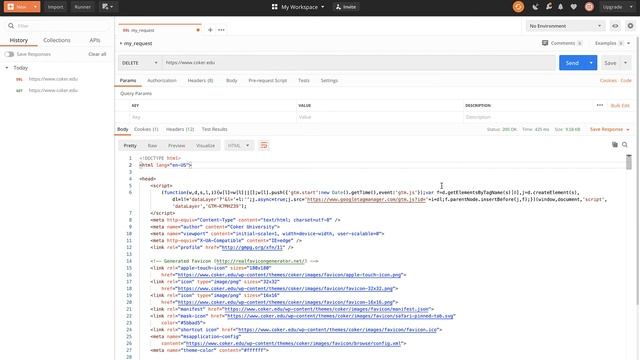Switch to the History sidebar tab

tap(19, 40)
